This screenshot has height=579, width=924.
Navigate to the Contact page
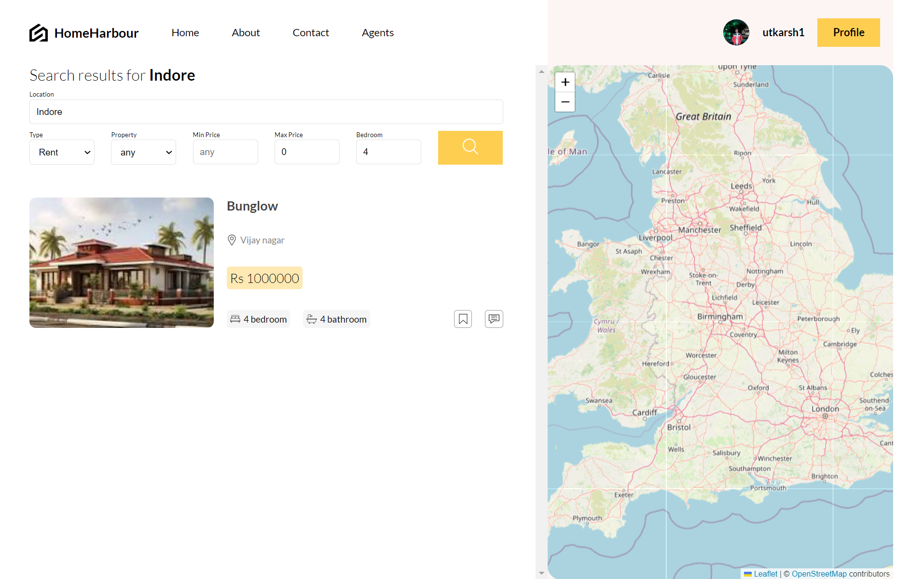[x=310, y=32]
